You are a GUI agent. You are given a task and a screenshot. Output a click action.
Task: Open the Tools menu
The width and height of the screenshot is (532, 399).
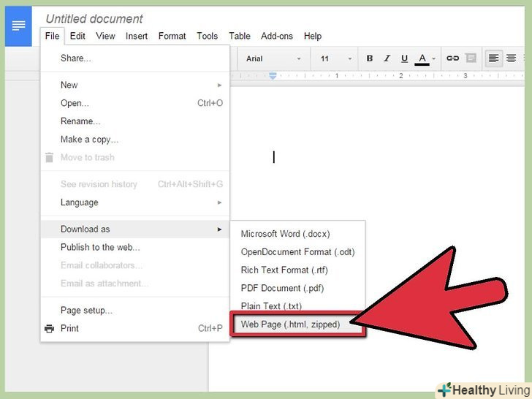click(207, 36)
